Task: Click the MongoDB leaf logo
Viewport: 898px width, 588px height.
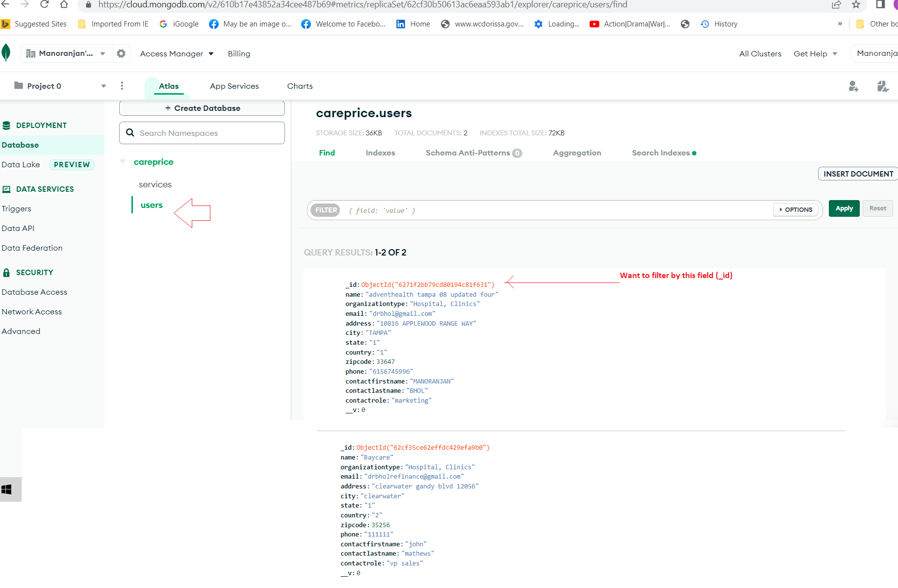Action: [x=6, y=53]
